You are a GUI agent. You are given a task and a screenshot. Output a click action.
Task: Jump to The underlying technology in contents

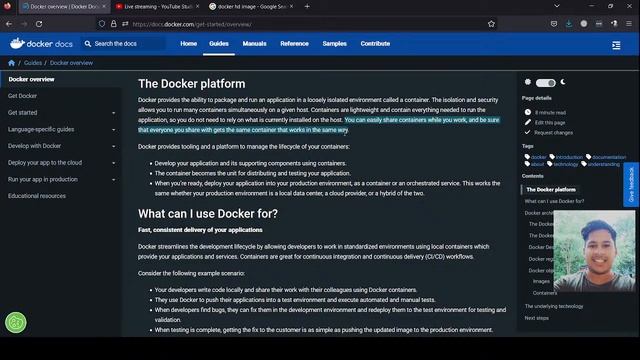pyautogui.click(x=554, y=306)
